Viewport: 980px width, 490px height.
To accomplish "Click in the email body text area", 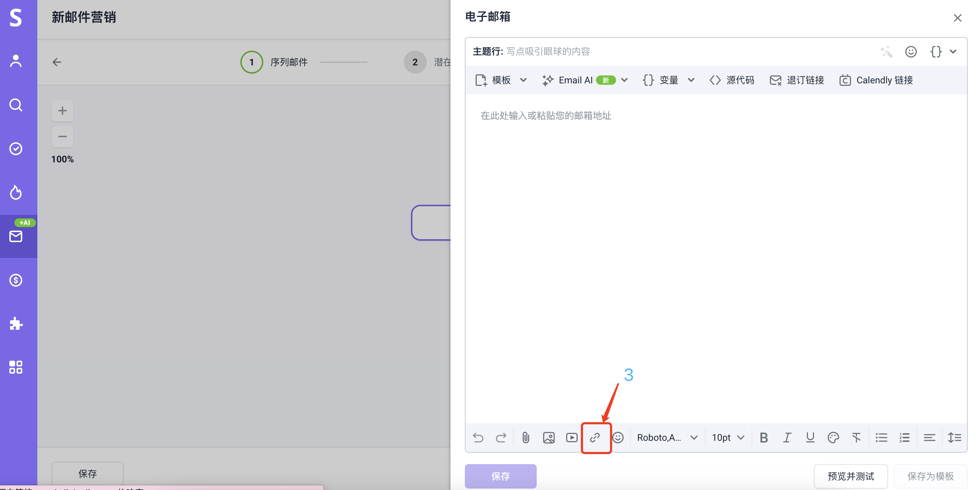I will pos(716,259).
